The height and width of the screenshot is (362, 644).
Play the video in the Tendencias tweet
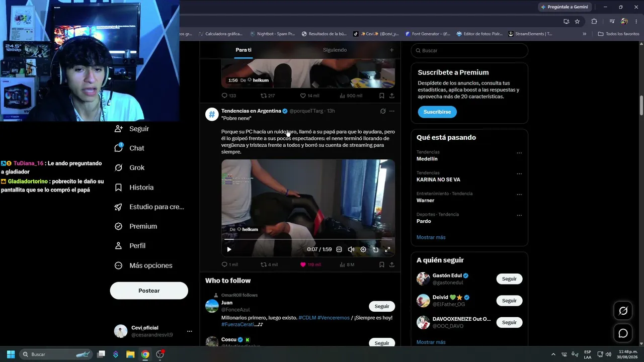pos(229,249)
